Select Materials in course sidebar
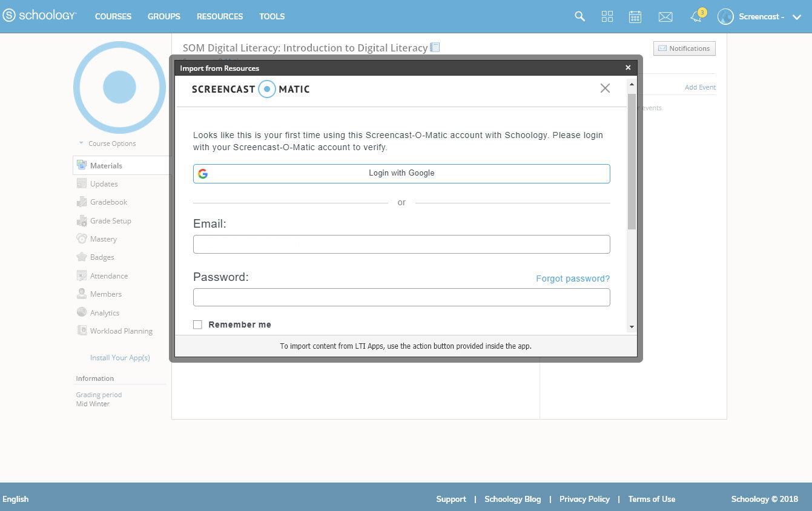Image resolution: width=812 pixels, height=511 pixels. [x=122, y=165]
